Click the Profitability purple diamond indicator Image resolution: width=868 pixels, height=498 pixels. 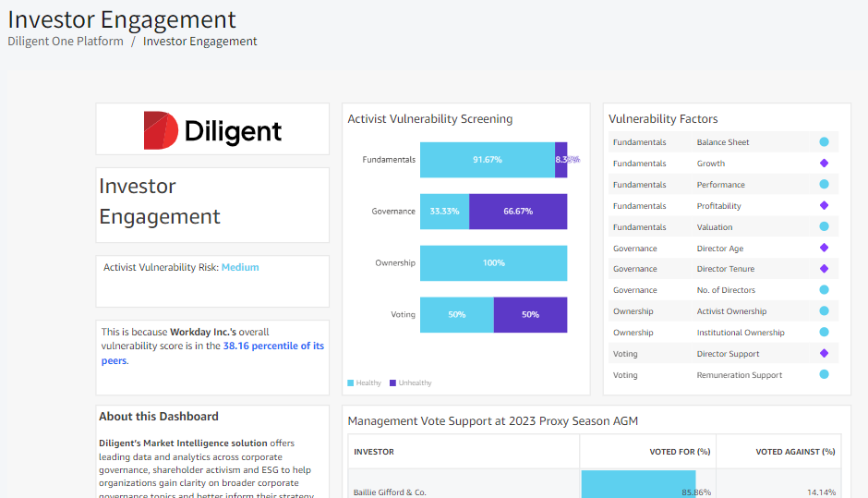tap(824, 206)
